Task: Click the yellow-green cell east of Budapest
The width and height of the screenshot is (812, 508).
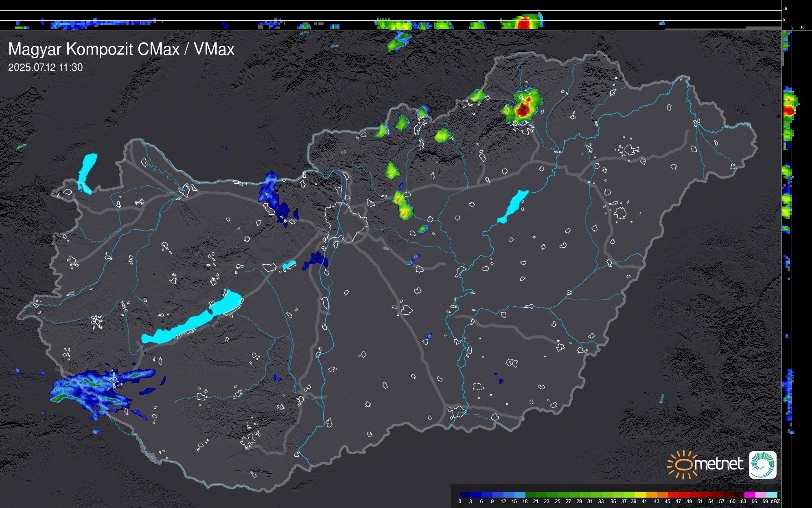Action: [402, 205]
